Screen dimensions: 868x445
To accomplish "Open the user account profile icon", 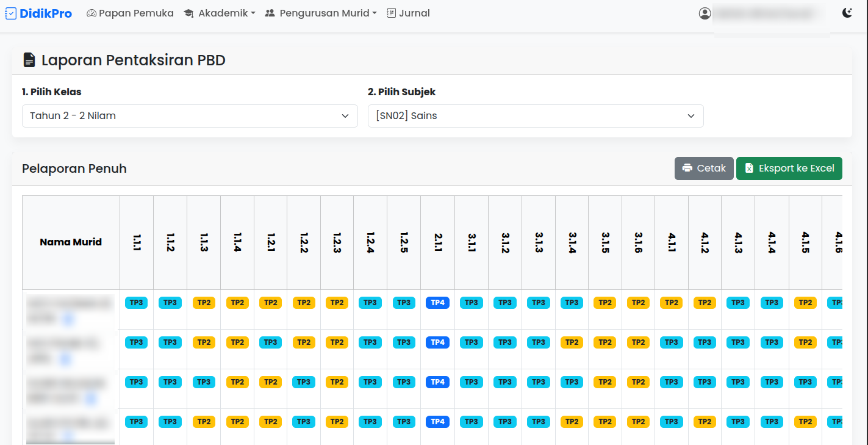I will [705, 13].
